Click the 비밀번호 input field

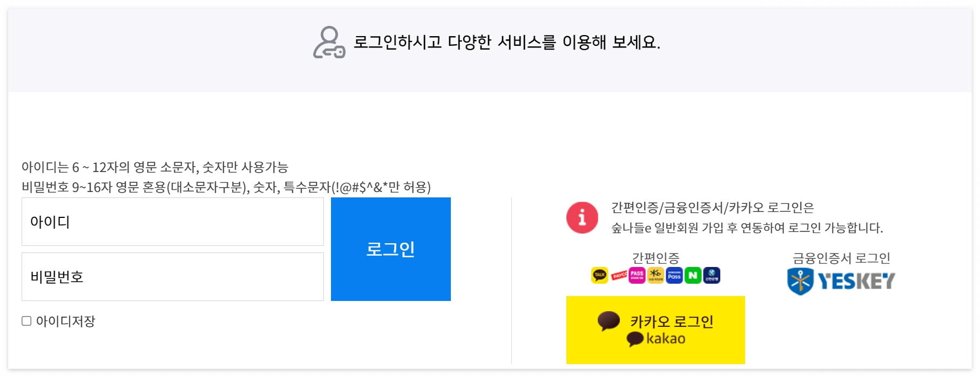(172, 277)
